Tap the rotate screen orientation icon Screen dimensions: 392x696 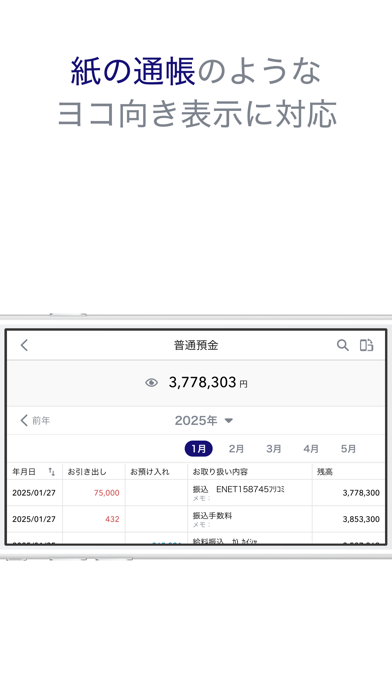point(366,345)
